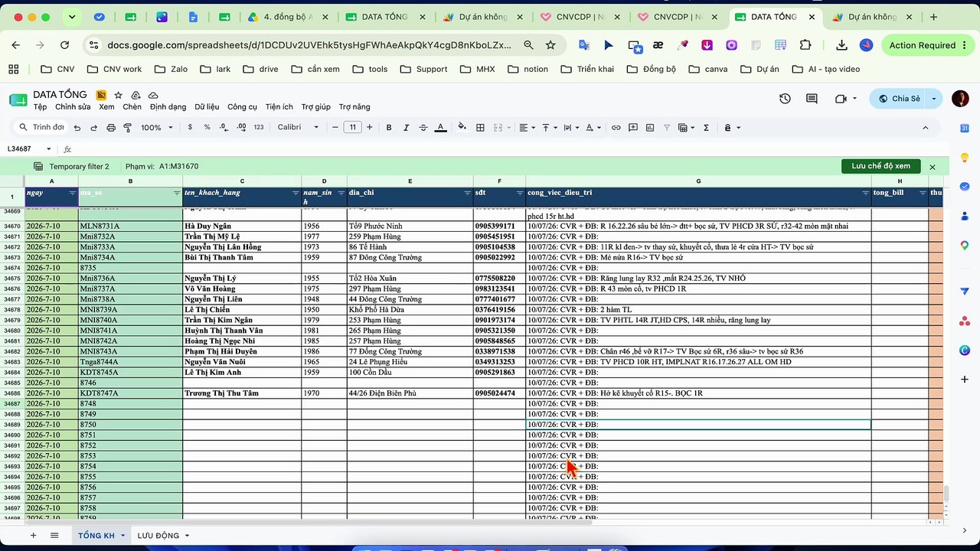
Task: Open the Chrome downloads icon
Action: coord(841,45)
